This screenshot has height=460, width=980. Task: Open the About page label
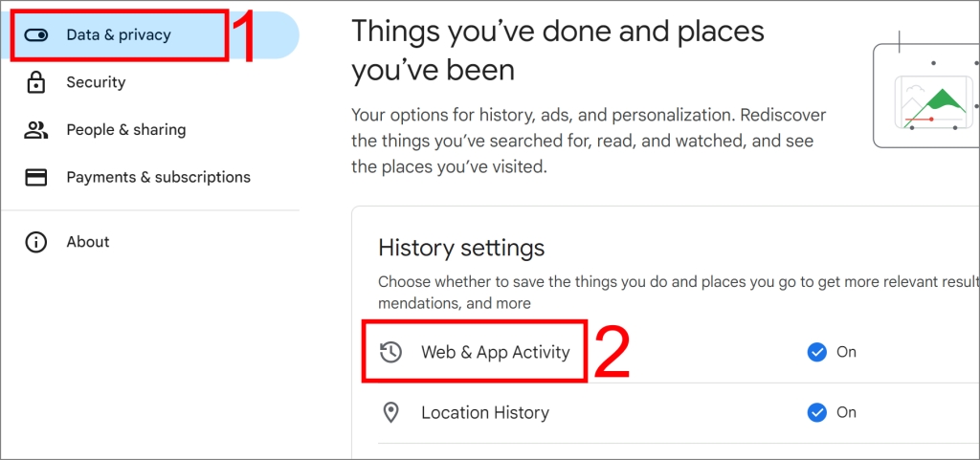88,242
